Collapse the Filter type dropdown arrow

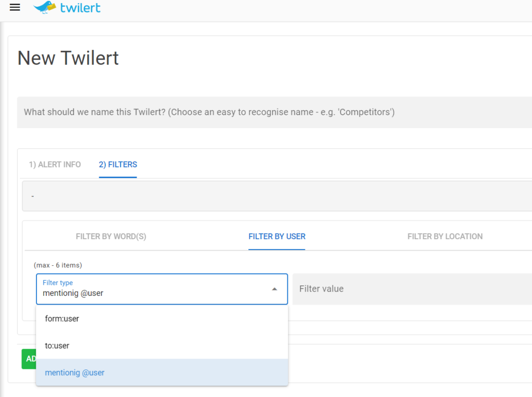[x=274, y=289]
